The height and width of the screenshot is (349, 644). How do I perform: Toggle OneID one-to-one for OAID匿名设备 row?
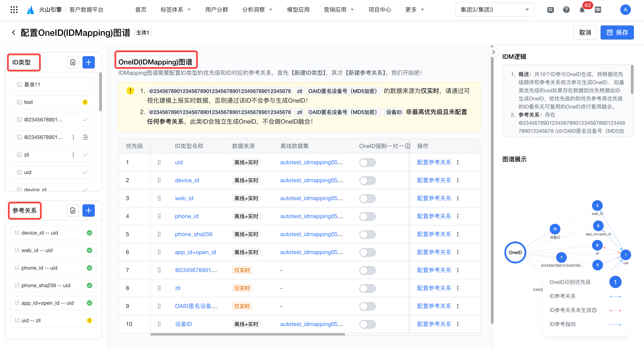click(367, 306)
